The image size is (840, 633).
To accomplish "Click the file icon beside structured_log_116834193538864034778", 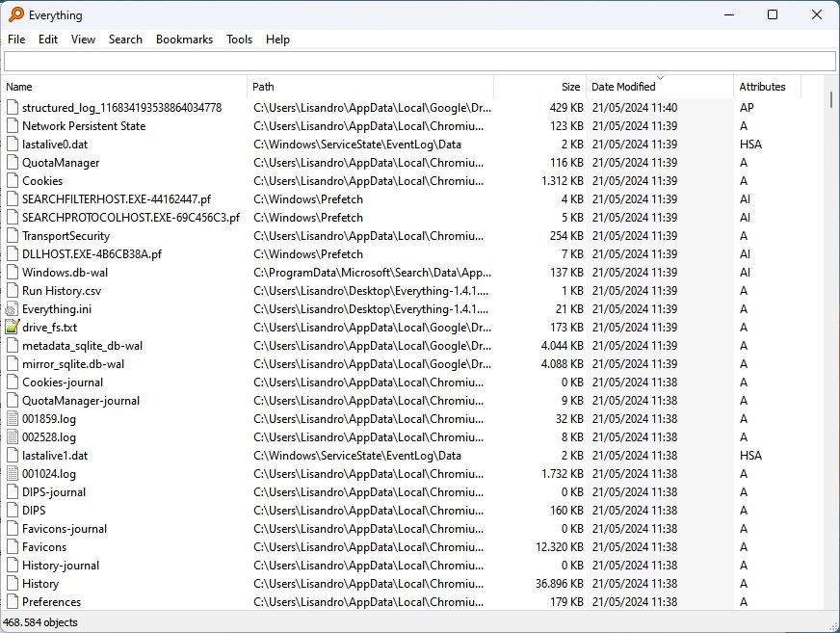I will point(13,108).
